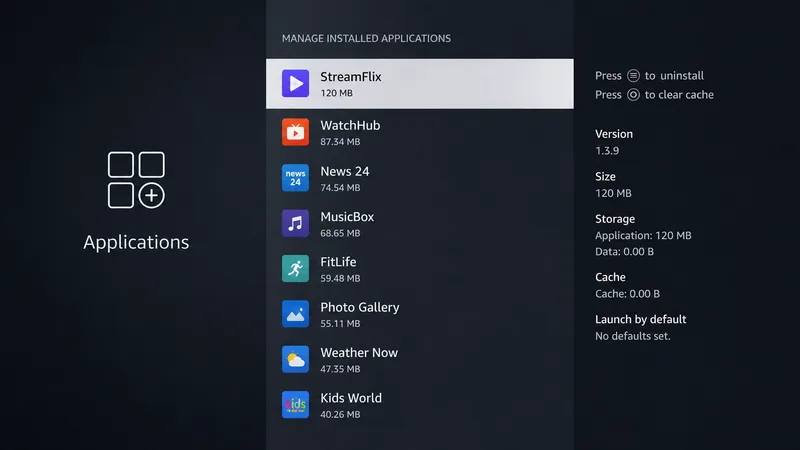Click the 47.35 MB size under Weather Now

[x=340, y=369]
